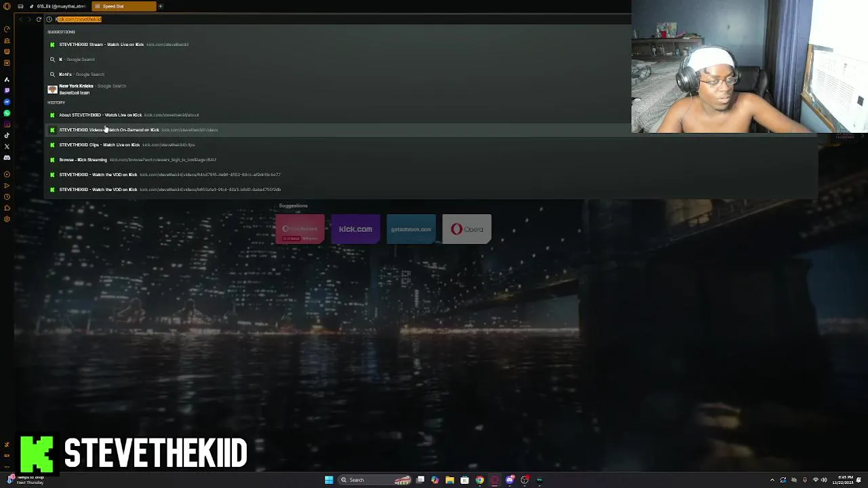Open Facebook Messenger sidebar panel

7,102
